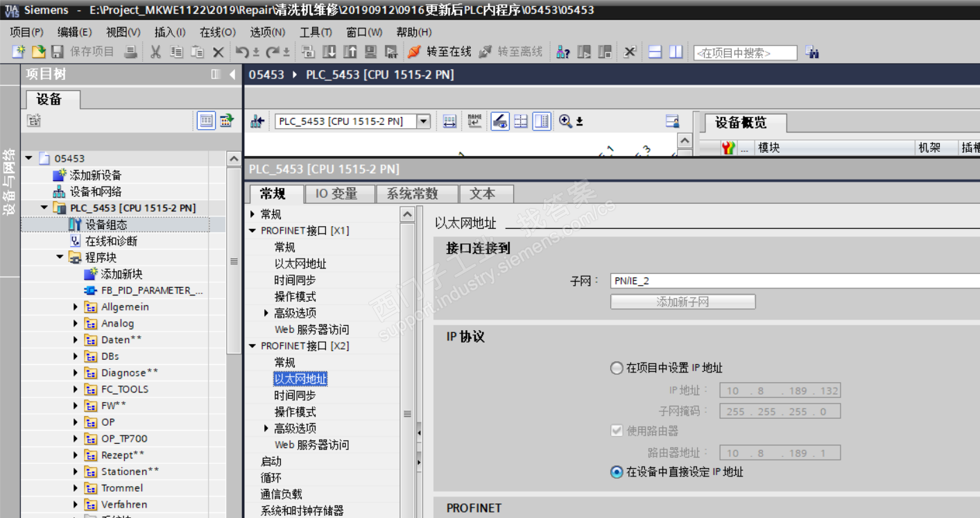Screen dimensions: 980x518
Task: Select 在设备中直接设定 IP 地址 radio button
Action: click(x=617, y=472)
